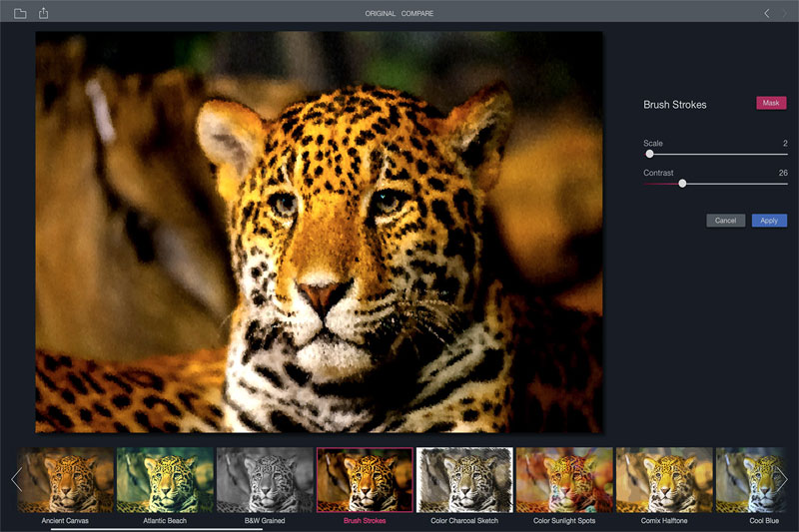Select the Atlantic Beach filter thumbnail
Viewport: 799px width, 532px height.
[x=165, y=479]
